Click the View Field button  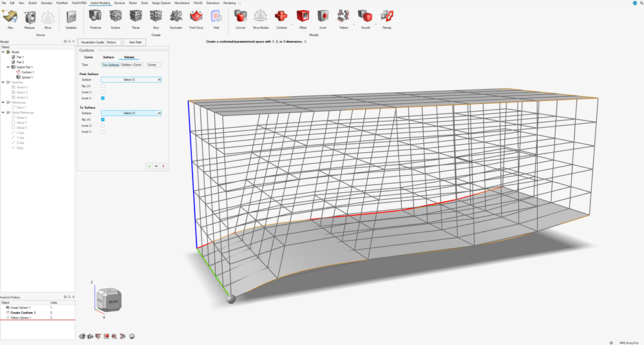click(x=135, y=42)
